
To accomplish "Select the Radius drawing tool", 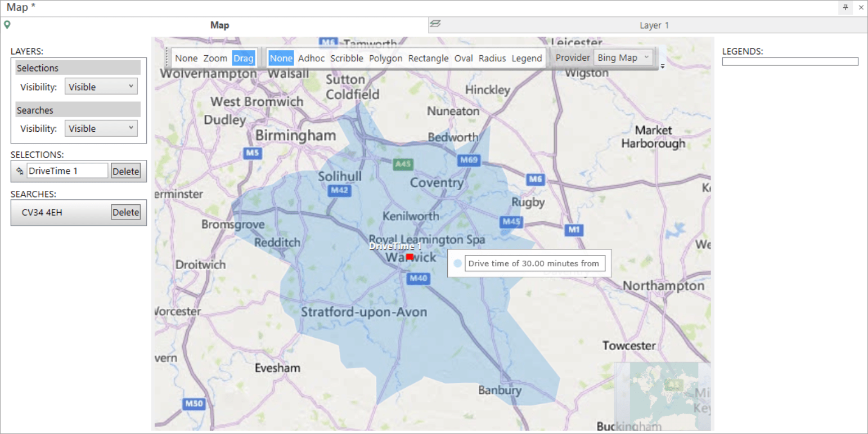I will click(492, 58).
